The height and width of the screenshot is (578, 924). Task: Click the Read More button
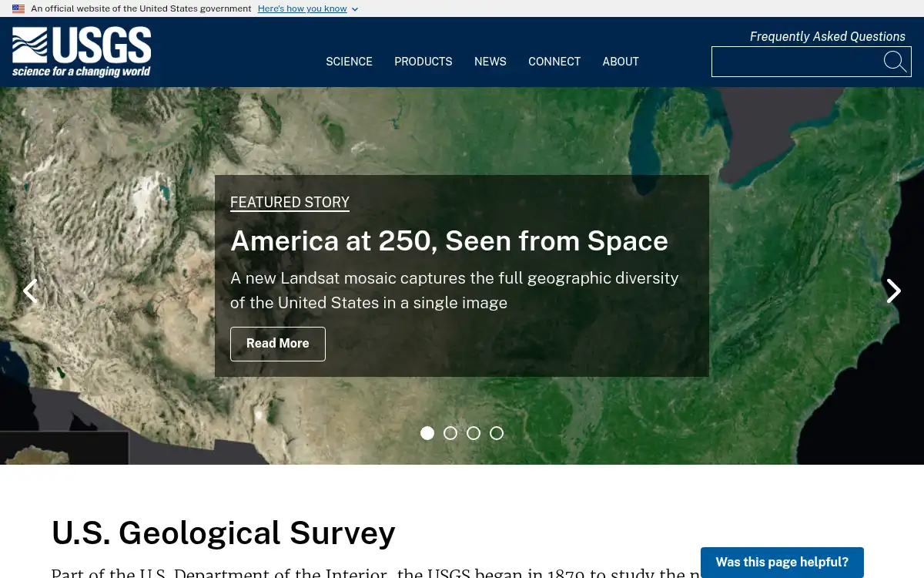pos(278,344)
